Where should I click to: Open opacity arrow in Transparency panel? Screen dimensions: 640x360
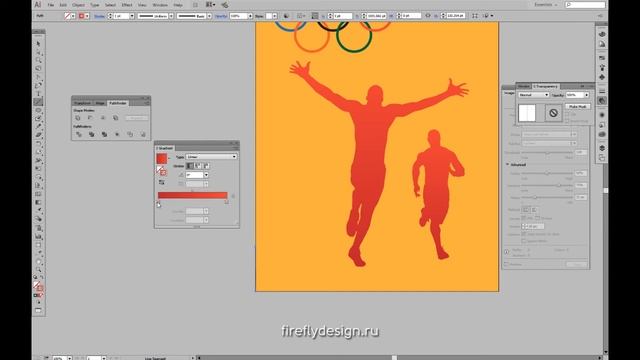click(x=587, y=95)
